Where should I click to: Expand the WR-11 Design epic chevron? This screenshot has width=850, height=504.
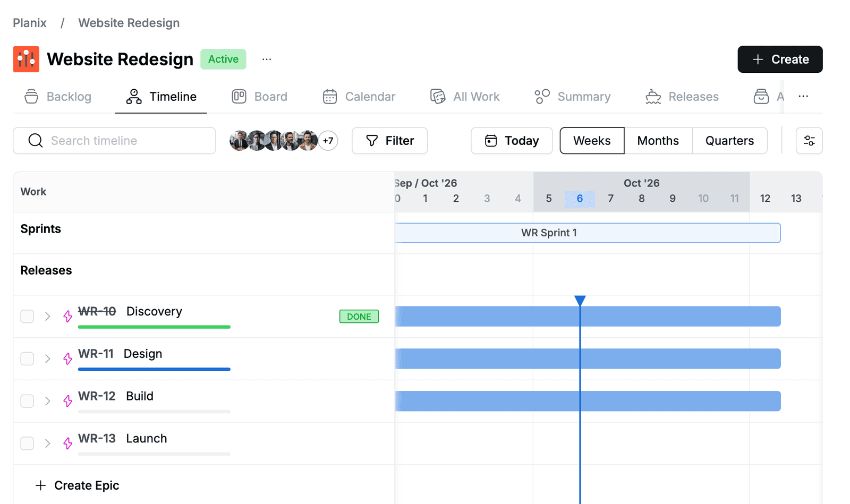[x=48, y=358]
